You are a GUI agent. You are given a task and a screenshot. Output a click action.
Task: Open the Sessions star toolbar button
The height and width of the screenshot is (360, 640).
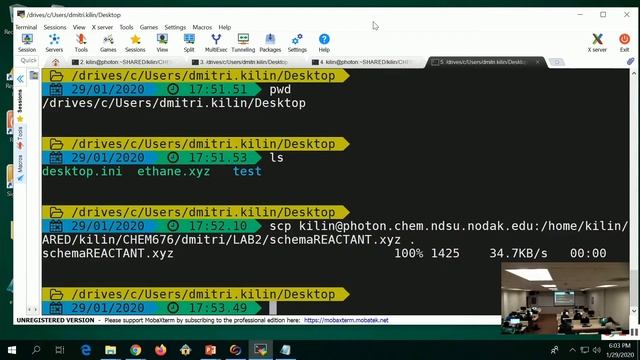(x=135, y=43)
